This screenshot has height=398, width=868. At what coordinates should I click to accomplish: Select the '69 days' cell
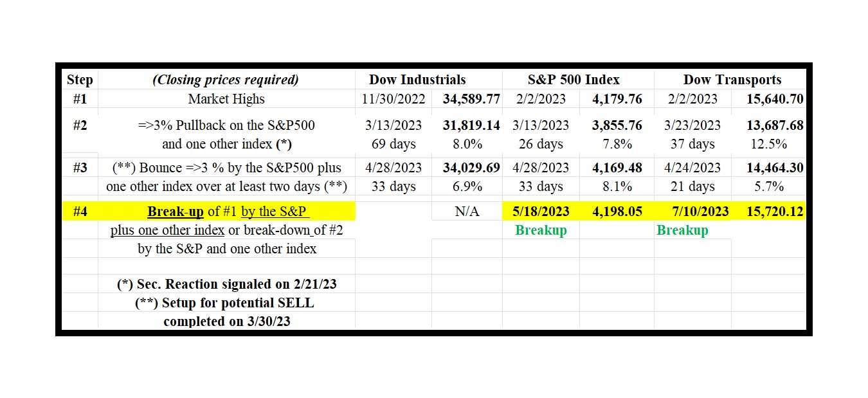393,144
